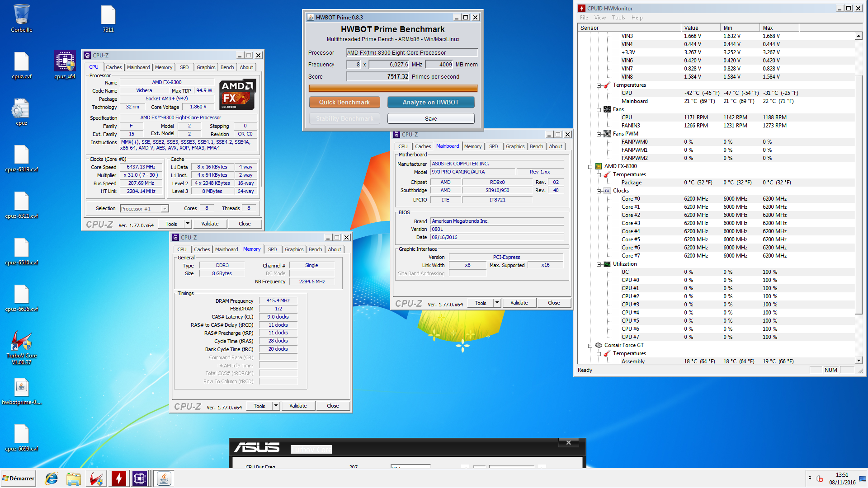Click the Démarrer start button
This screenshot has height=488, width=868.
tap(18, 479)
